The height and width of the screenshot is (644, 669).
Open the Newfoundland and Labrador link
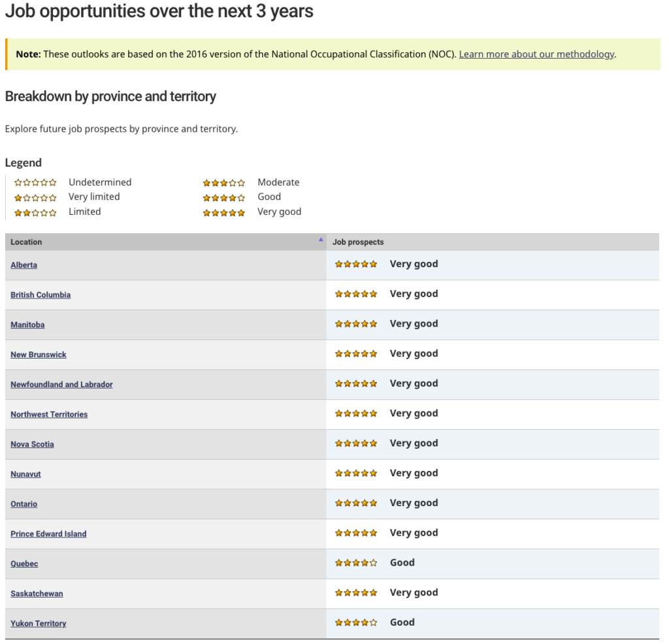[x=61, y=385]
